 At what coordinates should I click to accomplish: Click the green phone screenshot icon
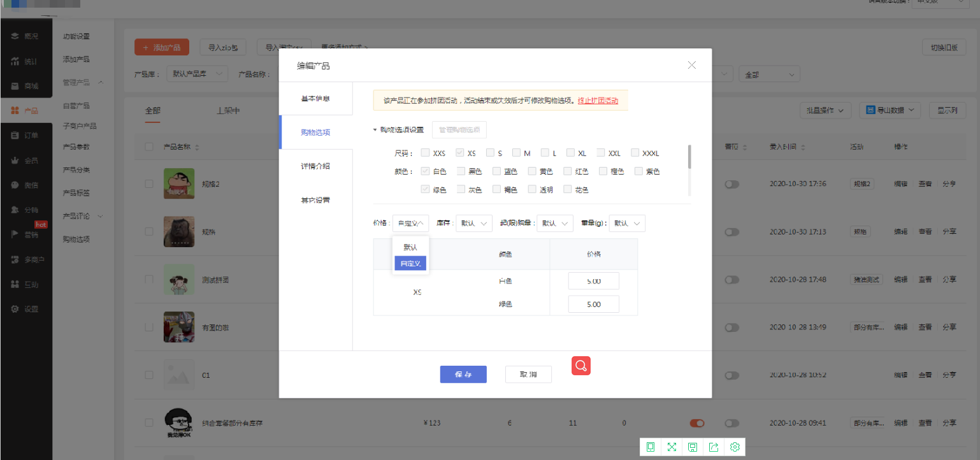click(651, 447)
